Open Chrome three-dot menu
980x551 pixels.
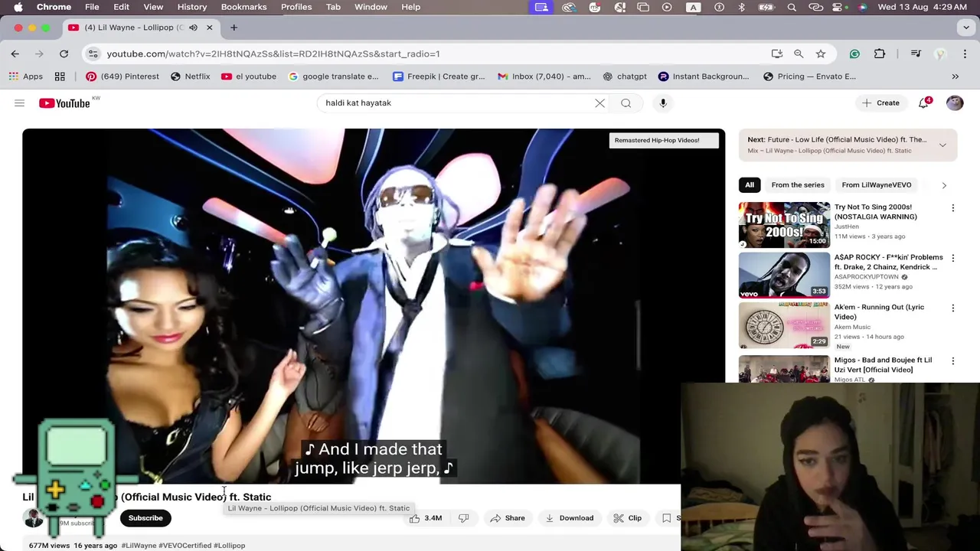pyautogui.click(x=965, y=54)
